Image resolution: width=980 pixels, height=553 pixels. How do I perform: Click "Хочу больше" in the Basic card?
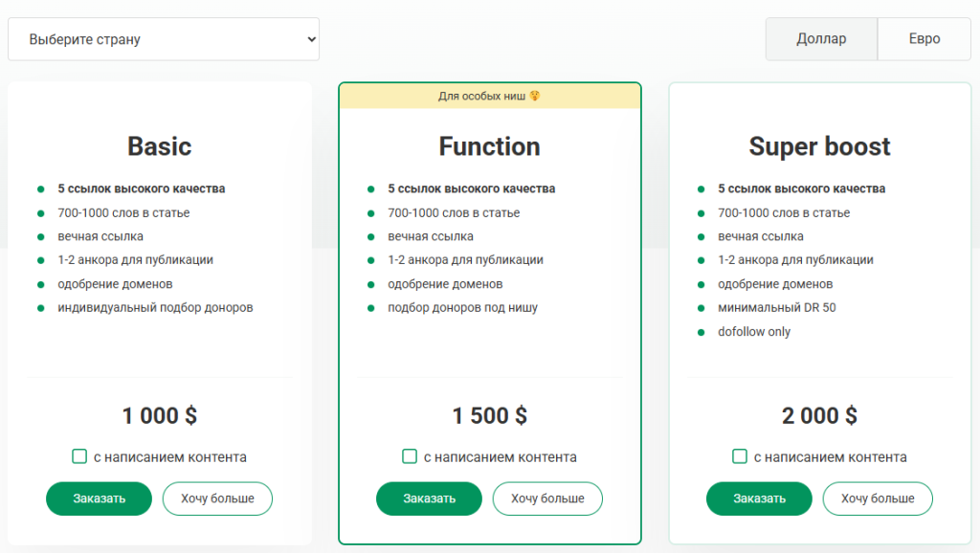point(217,498)
